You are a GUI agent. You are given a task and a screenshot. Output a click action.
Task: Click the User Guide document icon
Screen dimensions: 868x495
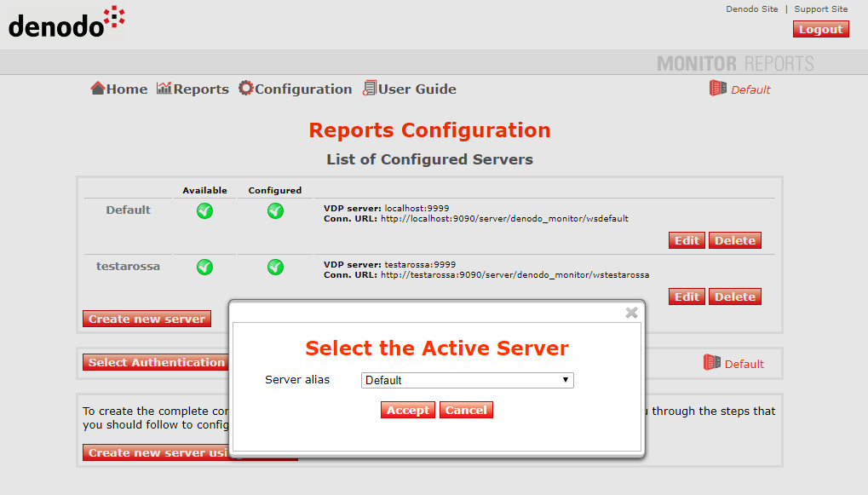point(370,88)
